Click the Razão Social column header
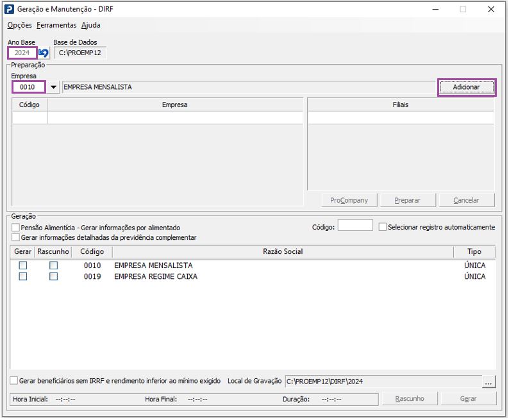The width and height of the screenshot is (509, 420). click(283, 252)
